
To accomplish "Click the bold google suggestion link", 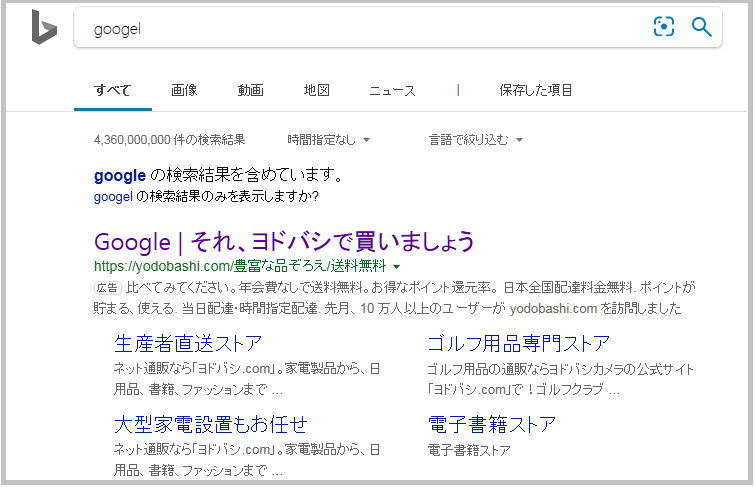I will [x=120, y=175].
